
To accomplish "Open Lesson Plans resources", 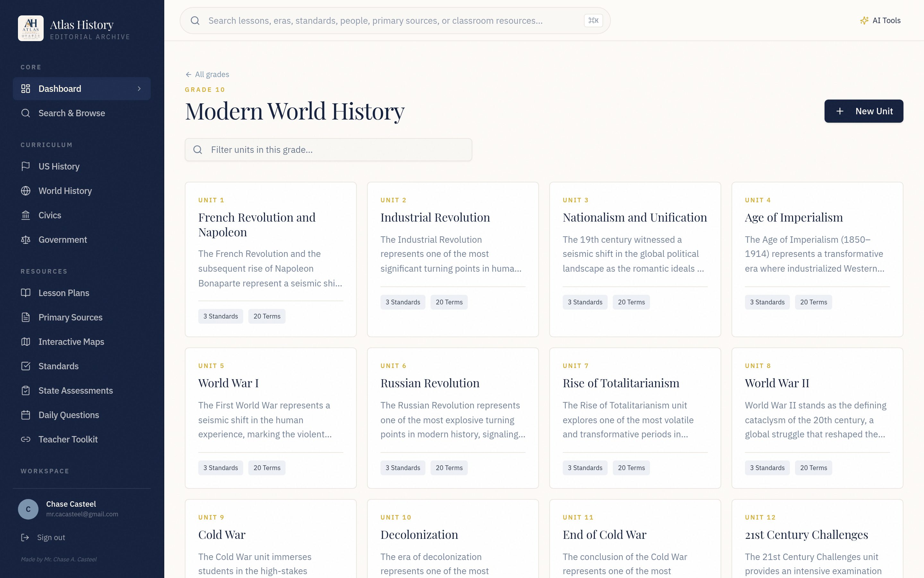I will [x=82, y=293].
